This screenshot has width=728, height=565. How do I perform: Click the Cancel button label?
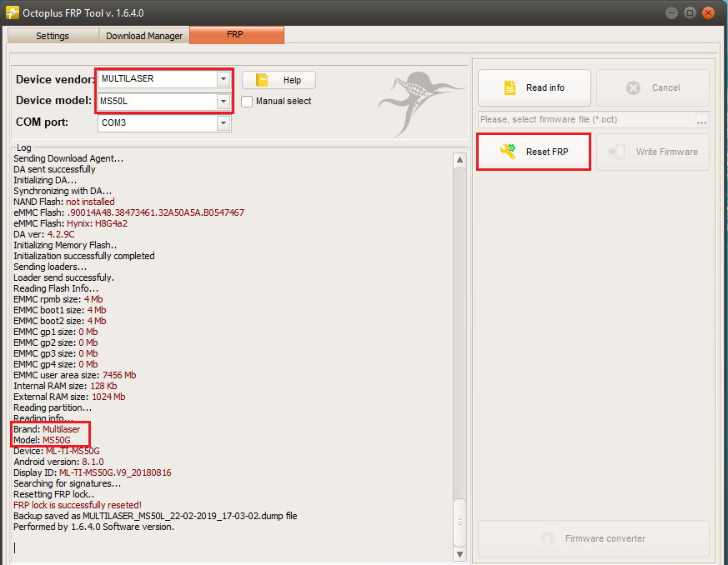(x=665, y=87)
